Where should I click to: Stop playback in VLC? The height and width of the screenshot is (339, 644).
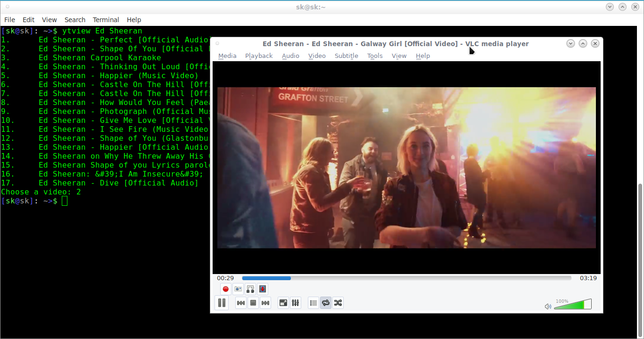click(253, 303)
